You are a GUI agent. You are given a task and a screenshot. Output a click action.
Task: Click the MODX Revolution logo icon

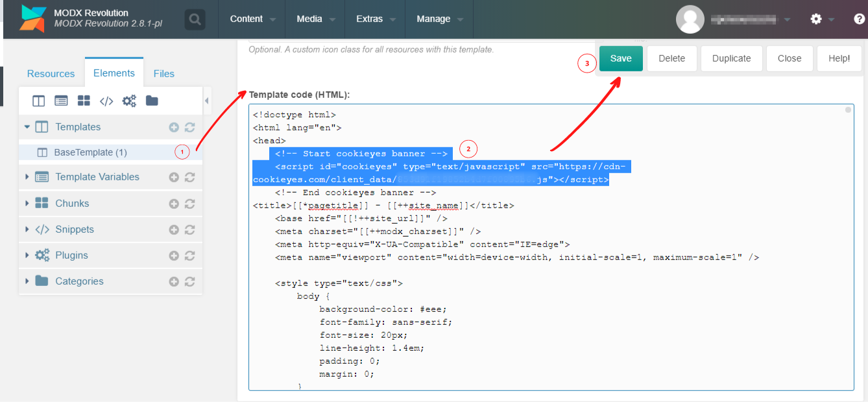(x=32, y=19)
